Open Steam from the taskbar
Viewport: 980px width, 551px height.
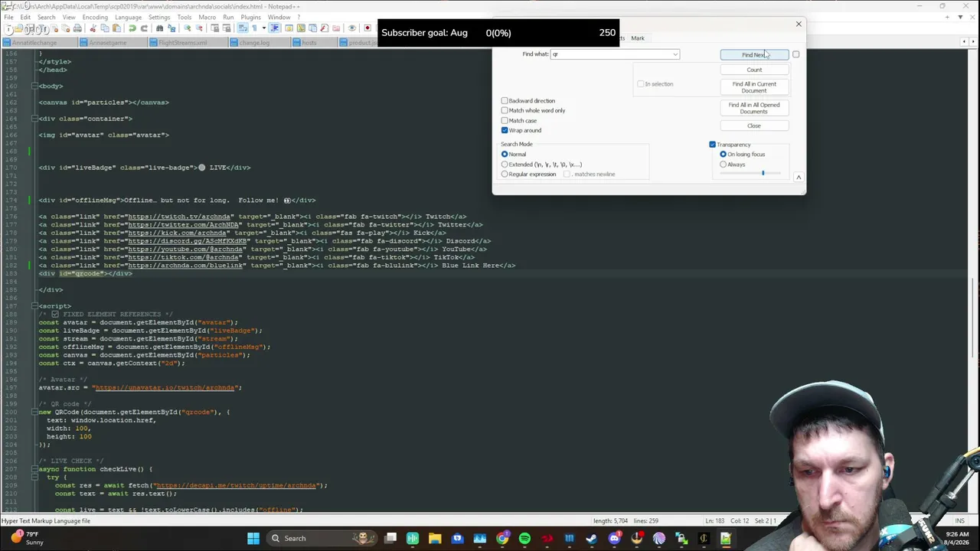pyautogui.click(x=592, y=538)
